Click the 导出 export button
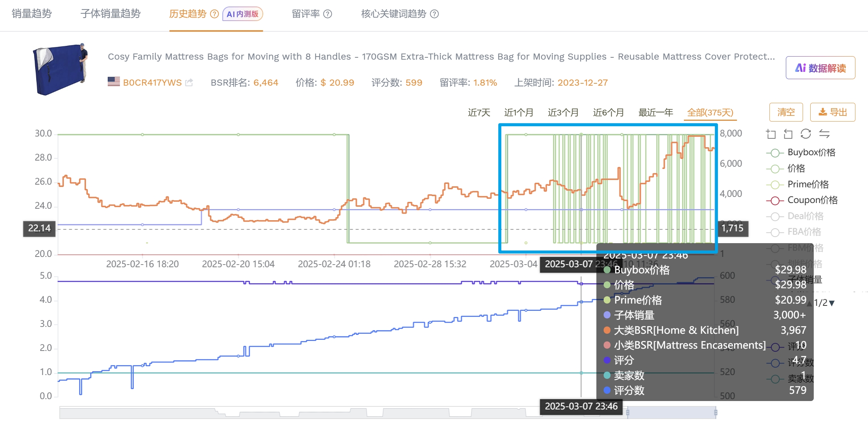The height and width of the screenshot is (432, 868). pos(833,112)
